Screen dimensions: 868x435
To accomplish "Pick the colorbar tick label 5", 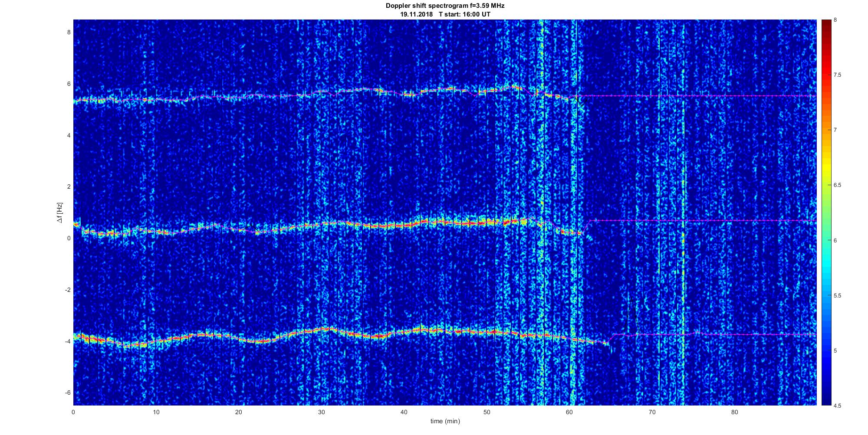I will pyautogui.click(x=835, y=351).
